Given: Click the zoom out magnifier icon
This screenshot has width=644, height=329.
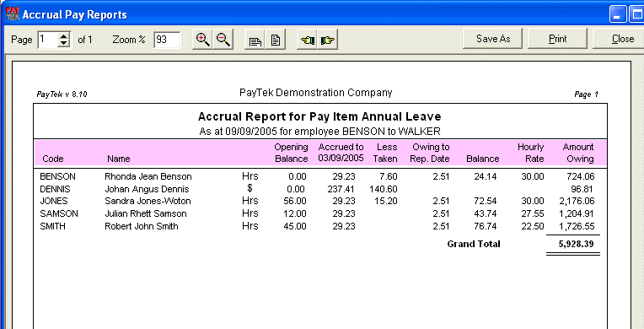Looking at the screenshot, I should (x=223, y=40).
